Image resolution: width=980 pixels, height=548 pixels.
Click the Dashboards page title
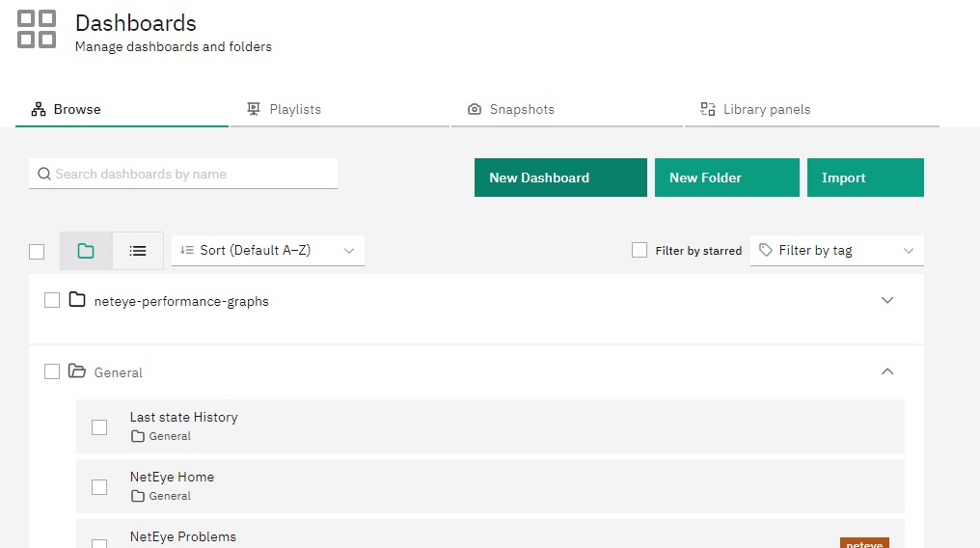pyautogui.click(x=136, y=23)
